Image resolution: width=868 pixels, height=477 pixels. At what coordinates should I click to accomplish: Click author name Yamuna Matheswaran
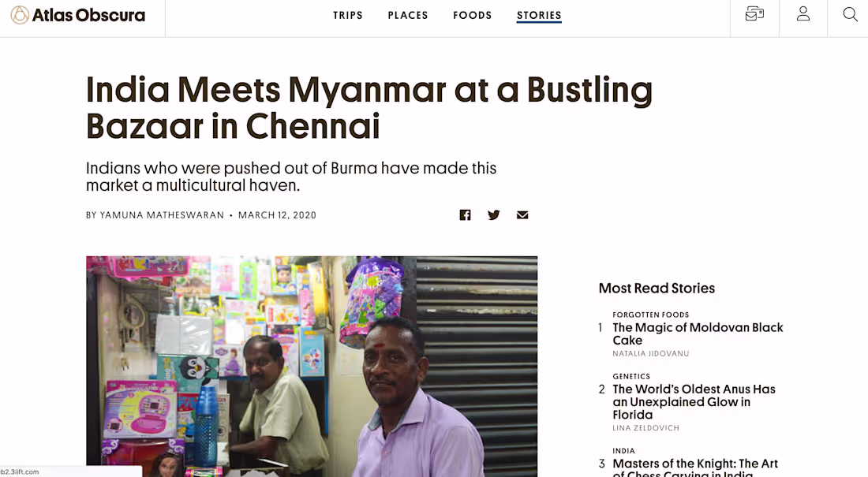162,215
